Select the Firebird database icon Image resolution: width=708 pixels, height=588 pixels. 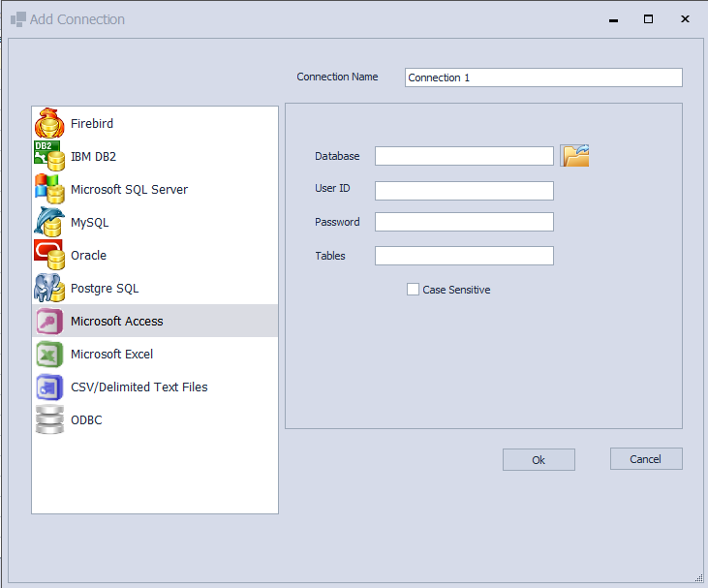click(49, 123)
